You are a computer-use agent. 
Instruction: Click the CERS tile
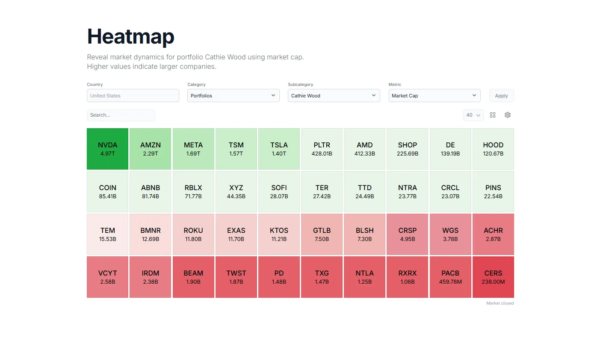[x=493, y=277]
